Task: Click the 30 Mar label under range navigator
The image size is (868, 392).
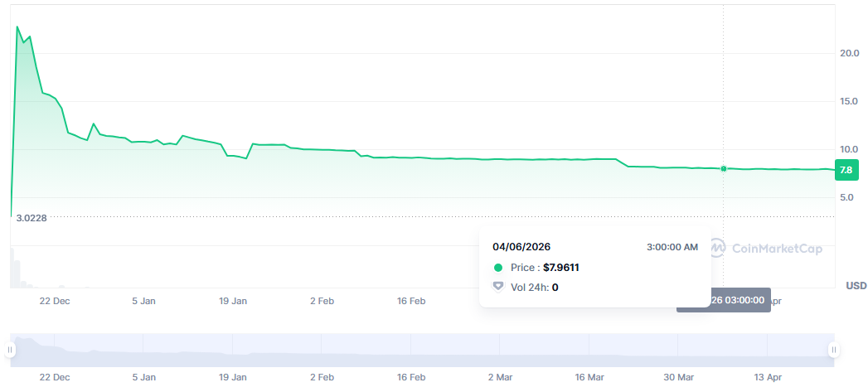Action: [x=678, y=377]
